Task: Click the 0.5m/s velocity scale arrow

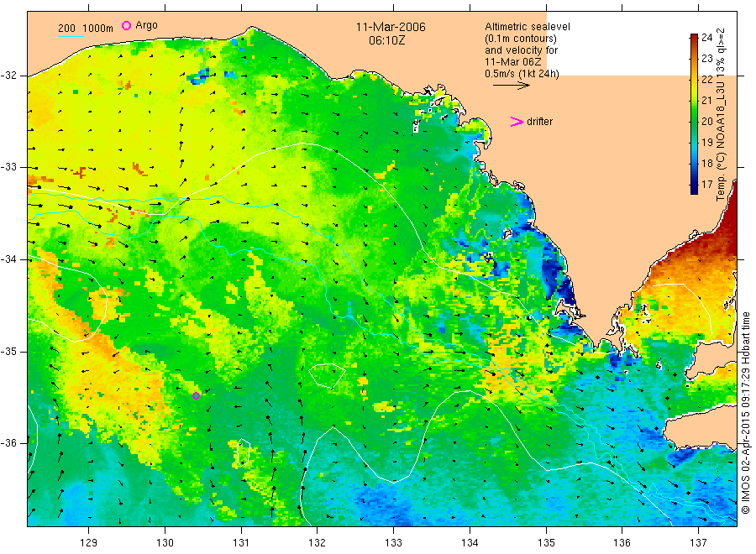Action: [511, 86]
